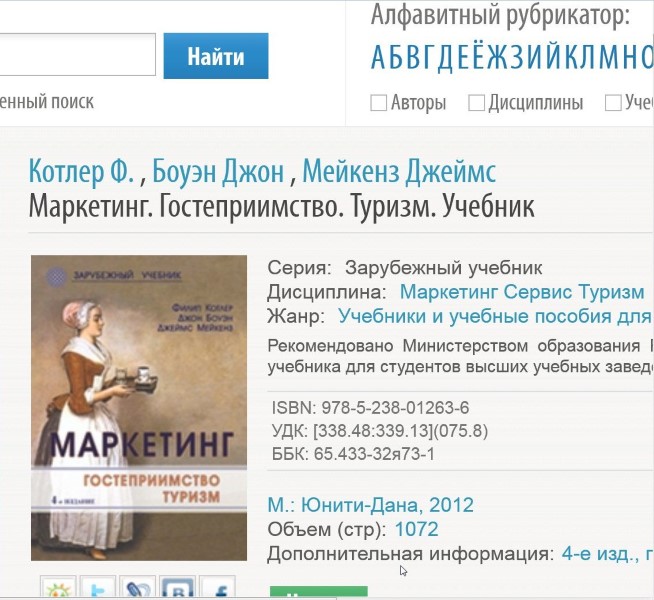The width and height of the screenshot is (654, 600).
Task: Toggle the partially visible Уче... checkbox
Action: pos(613,103)
